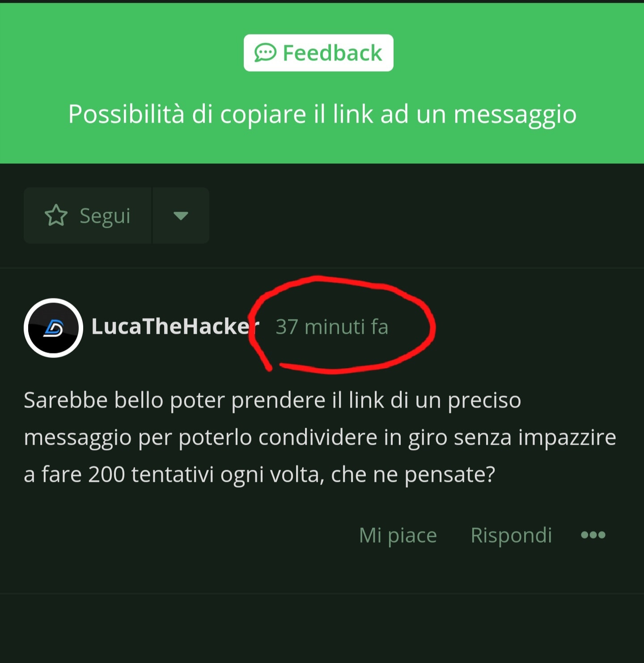Viewport: 644px width, 663px height.
Task: Click the speech bubble icon in Feedback badge
Action: [x=265, y=53]
